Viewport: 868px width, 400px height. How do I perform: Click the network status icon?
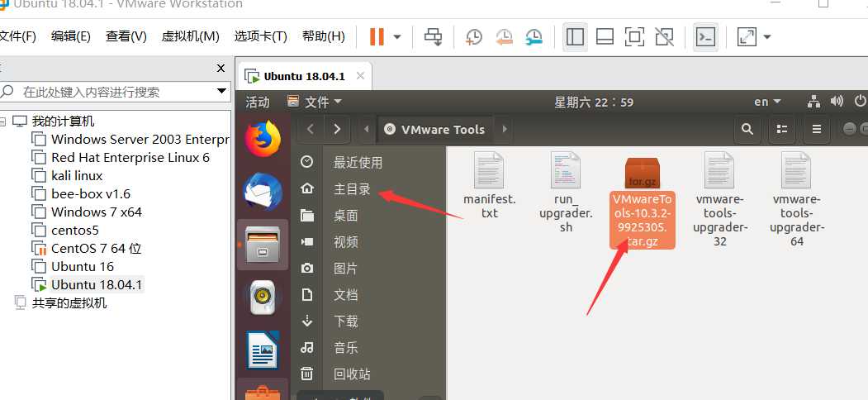click(x=813, y=102)
